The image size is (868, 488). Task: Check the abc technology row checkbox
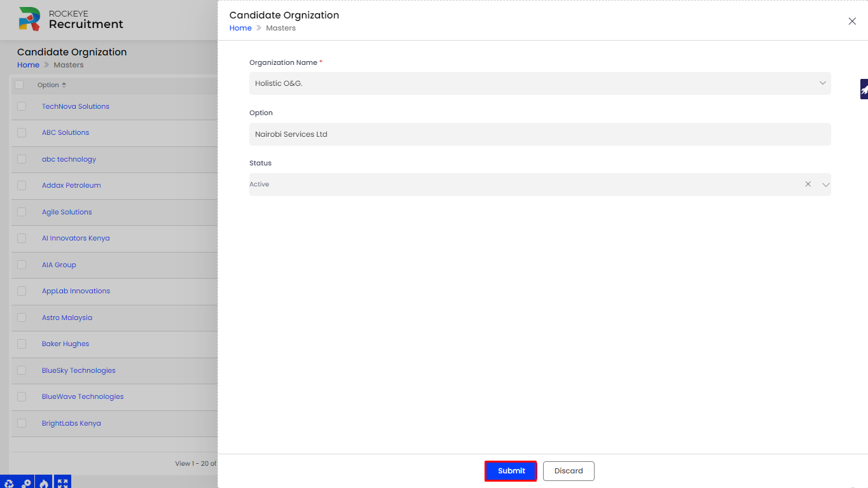(x=22, y=159)
